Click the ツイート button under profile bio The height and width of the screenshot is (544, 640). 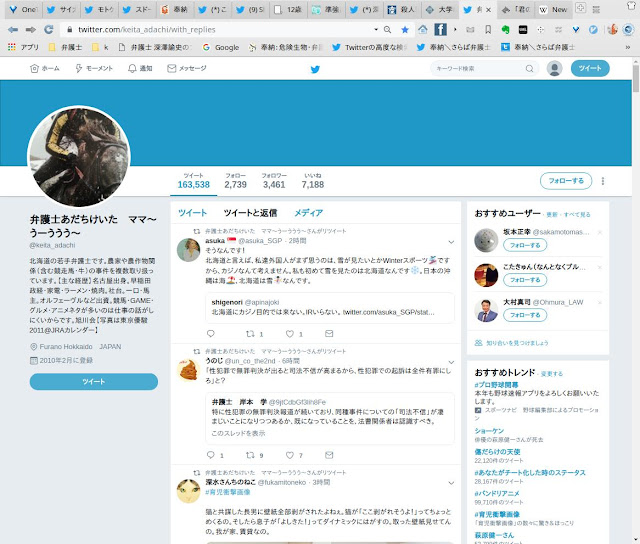(x=94, y=382)
